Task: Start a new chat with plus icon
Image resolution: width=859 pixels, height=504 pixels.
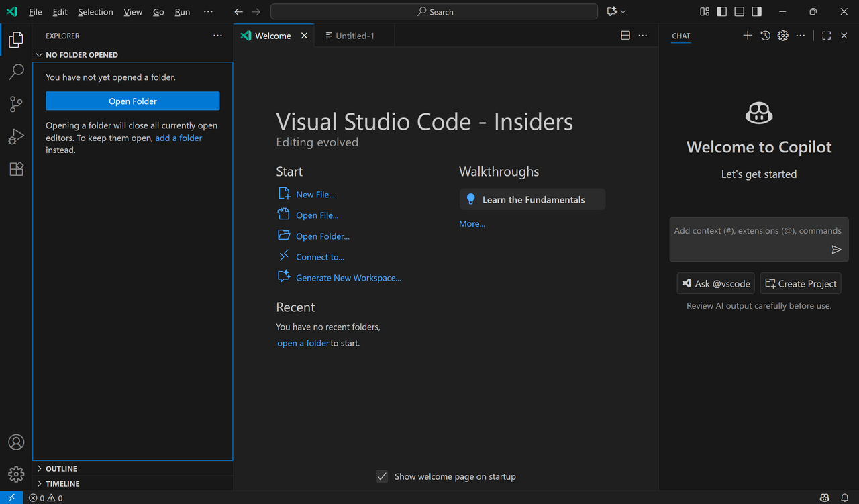Action: point(748,36)
